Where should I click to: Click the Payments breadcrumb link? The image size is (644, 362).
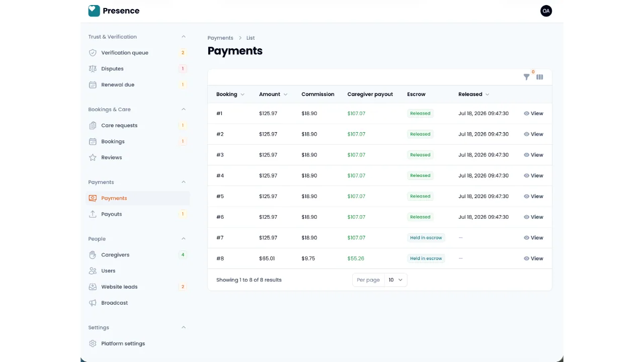pos(220,38)
